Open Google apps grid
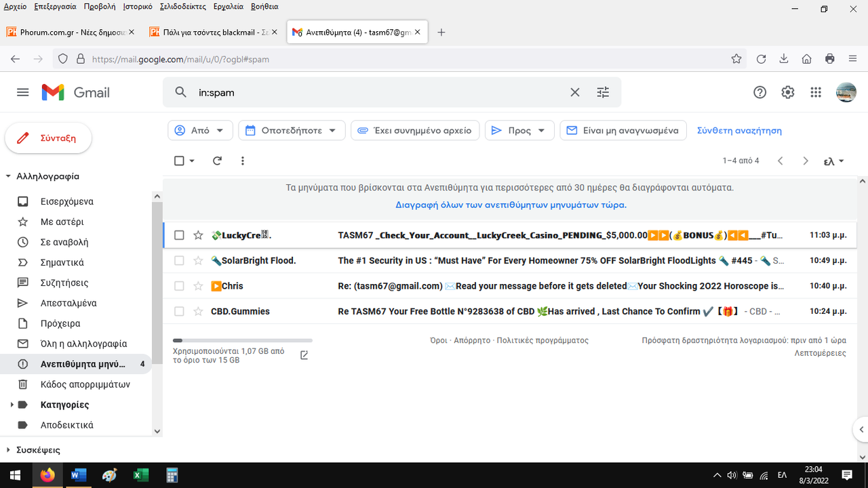Image resolution: width=868 pixels, height=488 pixels. [816, 92]
